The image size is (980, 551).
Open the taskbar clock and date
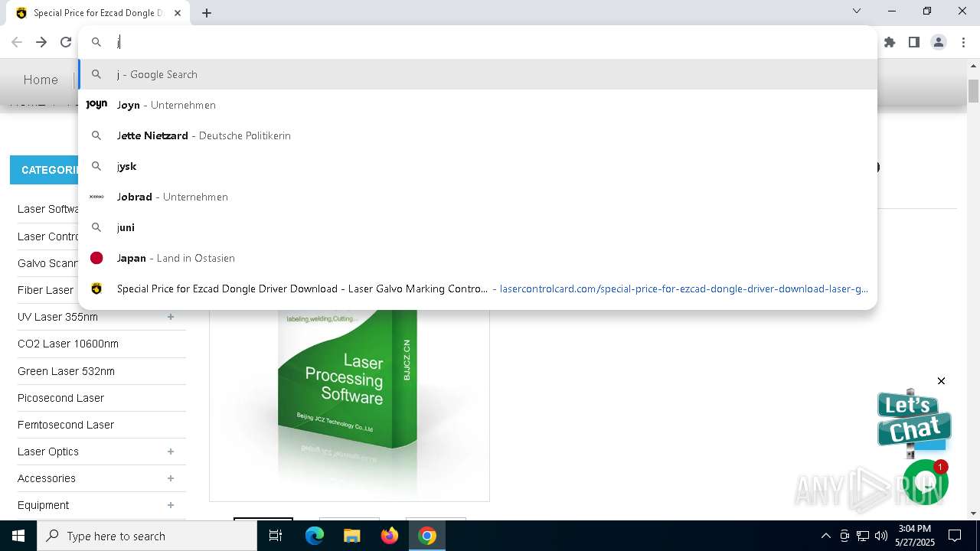[x=914, y=536]
